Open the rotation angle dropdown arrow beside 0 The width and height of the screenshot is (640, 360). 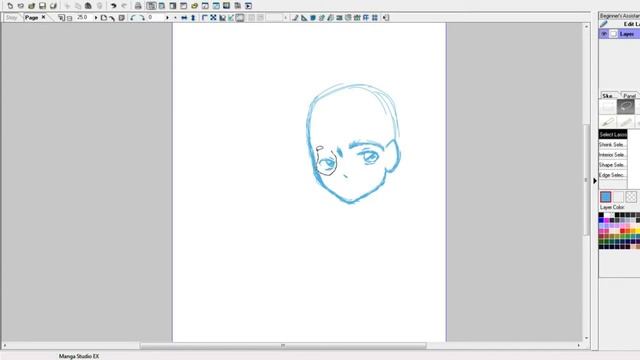167,18
